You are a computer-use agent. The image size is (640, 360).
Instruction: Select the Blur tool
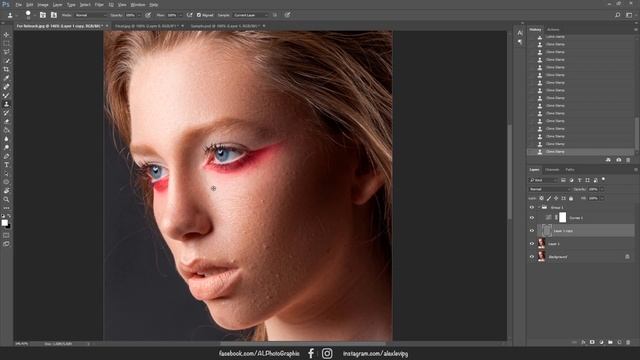click(x=6, y=139)
